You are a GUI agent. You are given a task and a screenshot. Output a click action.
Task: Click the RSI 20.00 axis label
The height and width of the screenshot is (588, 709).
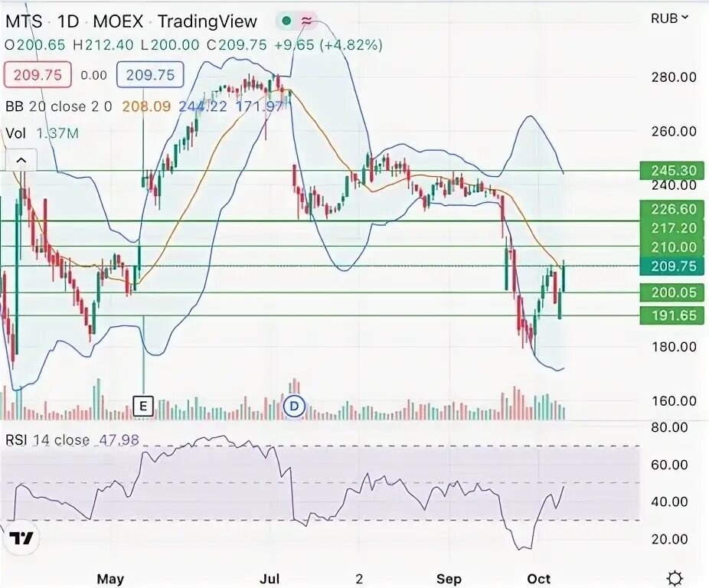click(x=669, y=539)
